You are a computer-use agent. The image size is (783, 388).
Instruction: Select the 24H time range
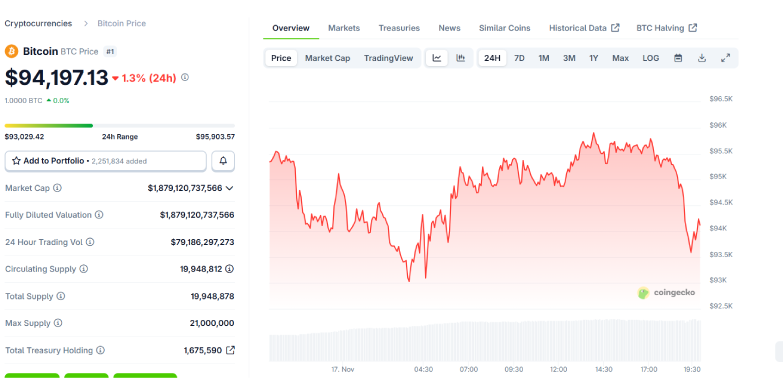pyautogui.click(x=492, y=58)
